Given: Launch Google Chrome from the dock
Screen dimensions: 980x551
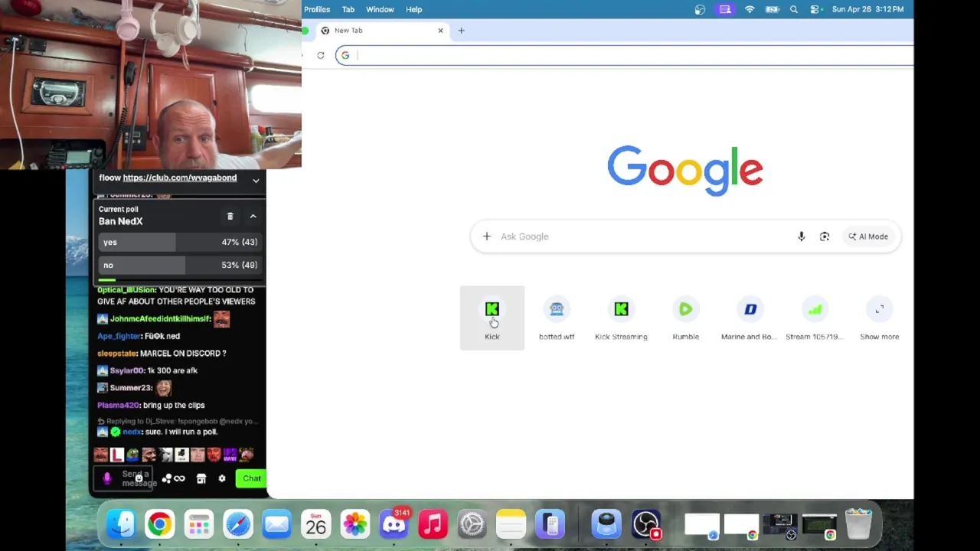Looking at the screenshot, I should pyautogui.click(x=159, y=524).
